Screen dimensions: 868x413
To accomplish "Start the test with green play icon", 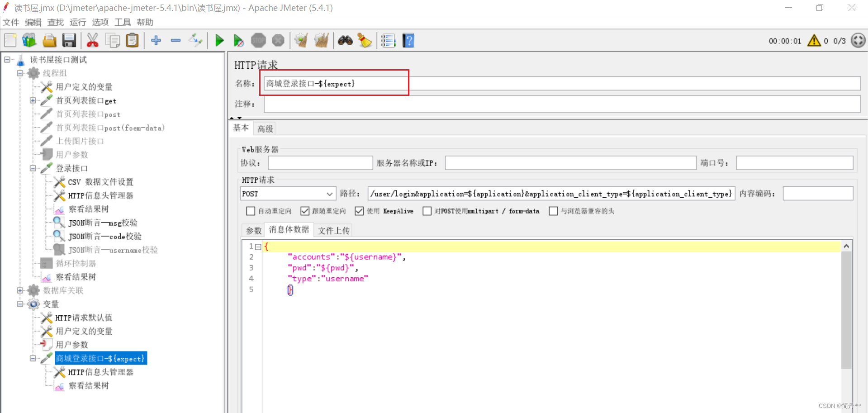I will point(219,41).
